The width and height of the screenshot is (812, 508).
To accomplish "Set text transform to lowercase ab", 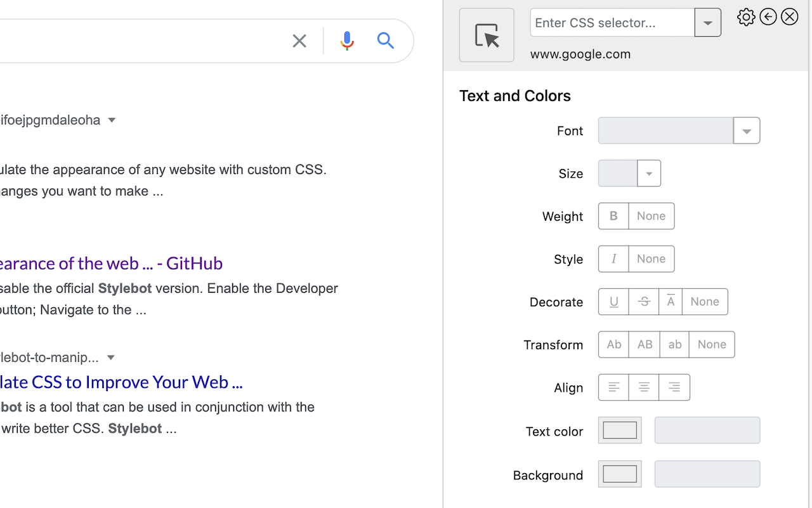I will point(674,344).
